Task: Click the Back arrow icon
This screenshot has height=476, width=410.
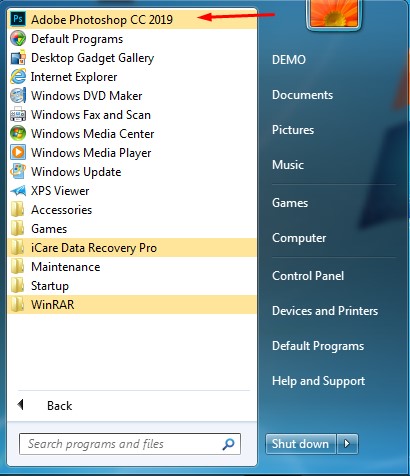Action: [21, 405]
